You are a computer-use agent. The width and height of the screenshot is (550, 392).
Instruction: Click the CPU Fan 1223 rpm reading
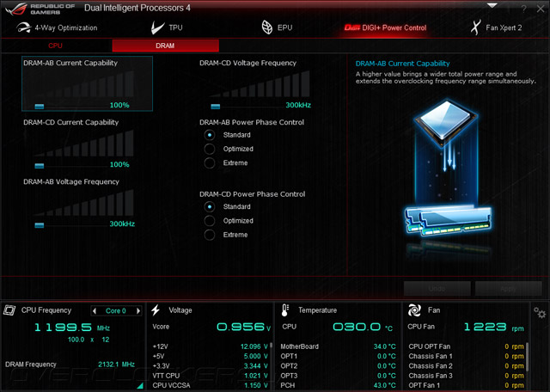tap(494, 327)
